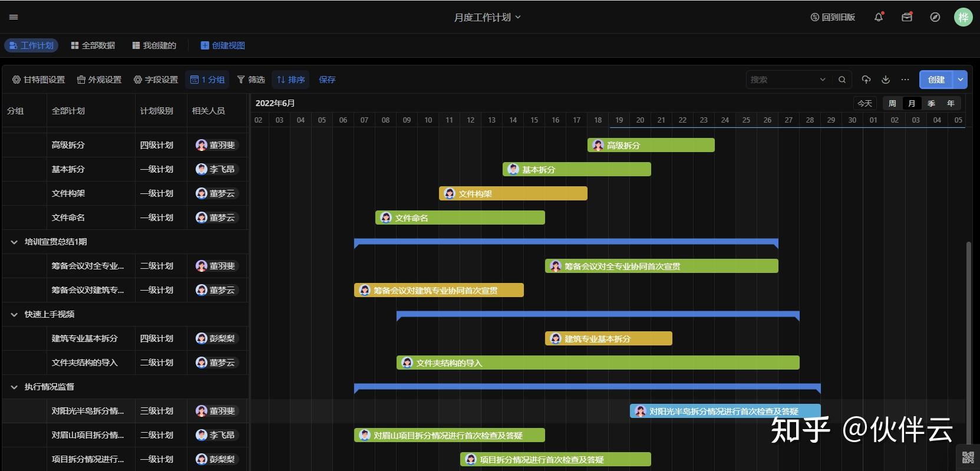980x471 pixels.
Task: Switch timeline scale to 周 (week)
Action: tap(892, 103)
